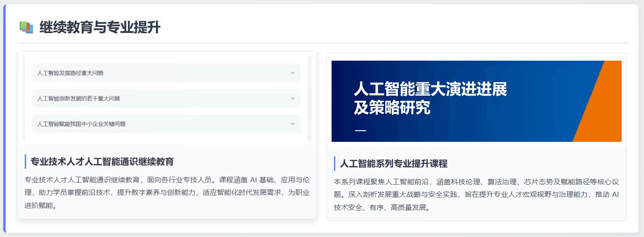
Task: Click the 人工智能赋能我国中小企业关键问题 row text
Action: [82, 124]
